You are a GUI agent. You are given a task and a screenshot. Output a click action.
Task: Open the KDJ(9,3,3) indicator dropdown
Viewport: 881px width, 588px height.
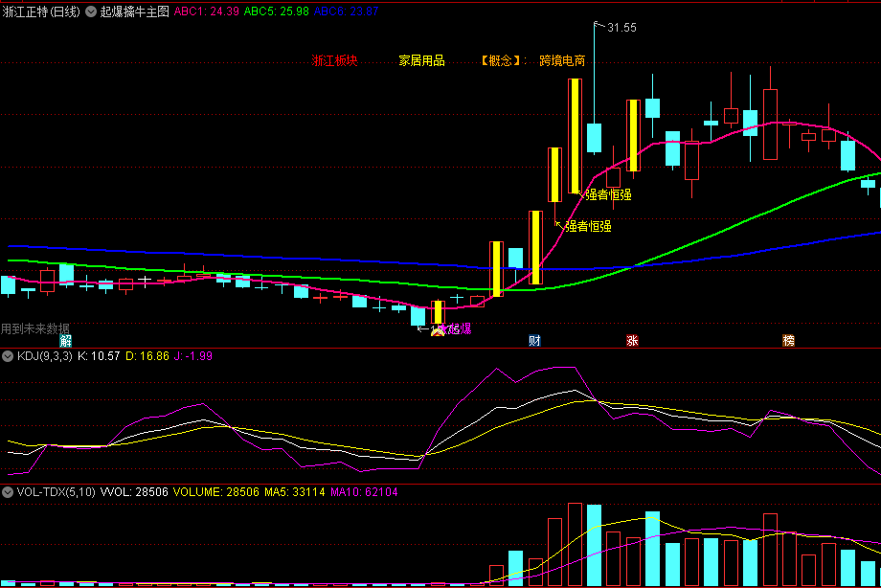[x=8, y=356]
